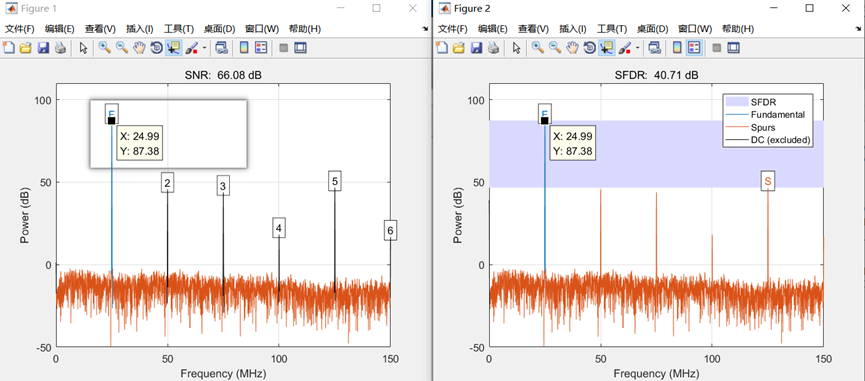Toggle Insert Colorbar in Figure 2 toolbar
The width and height of the screenshot is (865, 381).
coord(677,48)
